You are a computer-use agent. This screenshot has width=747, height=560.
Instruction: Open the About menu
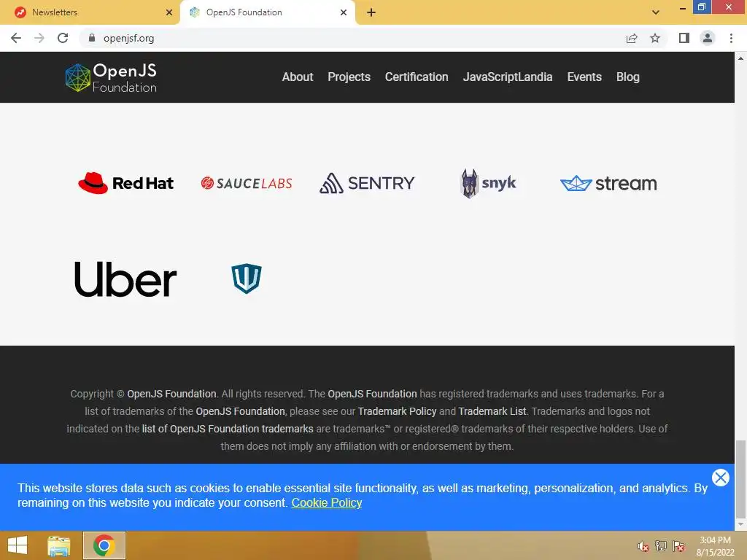click(x=298, y=77)
